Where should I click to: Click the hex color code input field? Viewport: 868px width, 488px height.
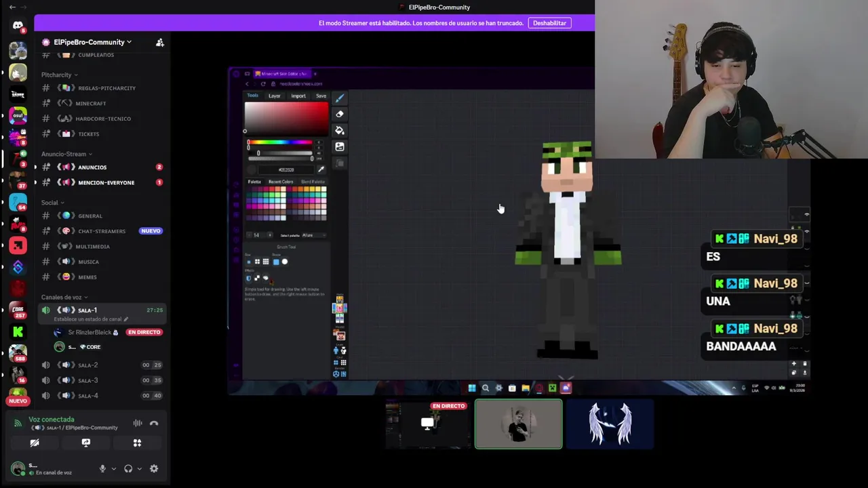(x=286, y=169)
